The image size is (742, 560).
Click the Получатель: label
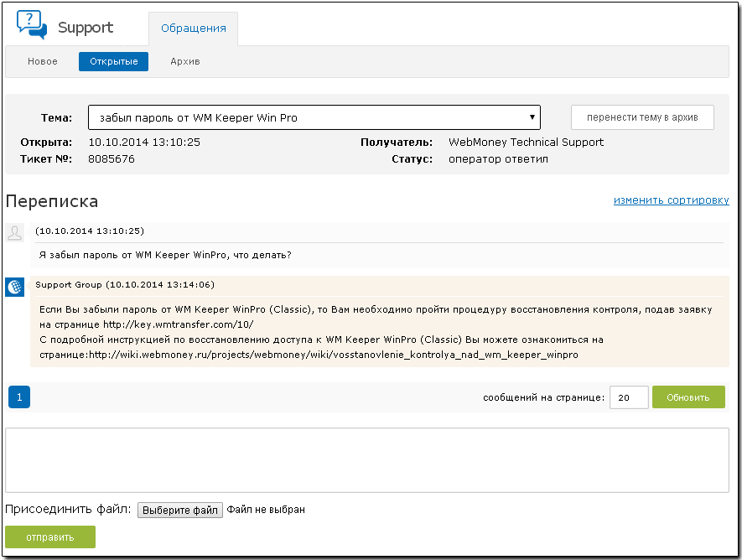coord(397,142)
